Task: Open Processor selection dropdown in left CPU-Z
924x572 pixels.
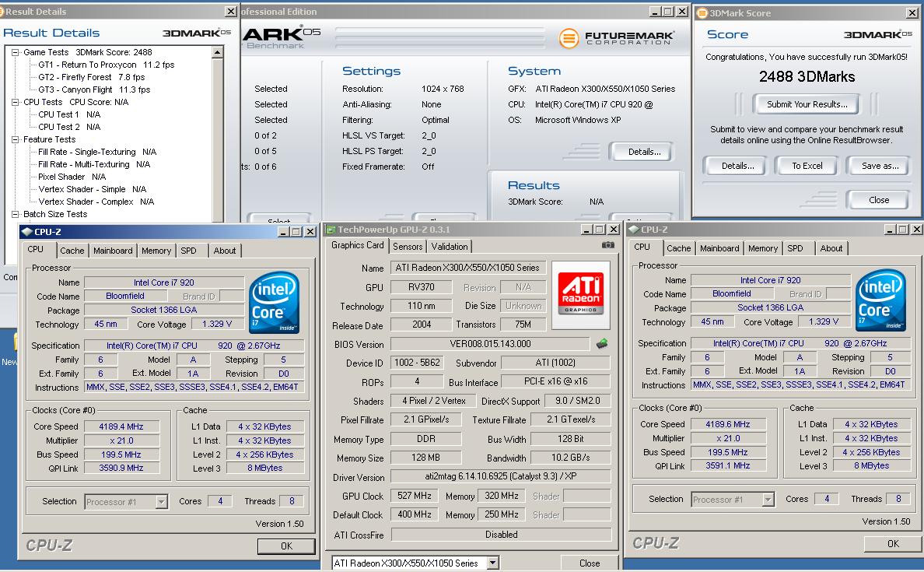Action: pos(161,502)
